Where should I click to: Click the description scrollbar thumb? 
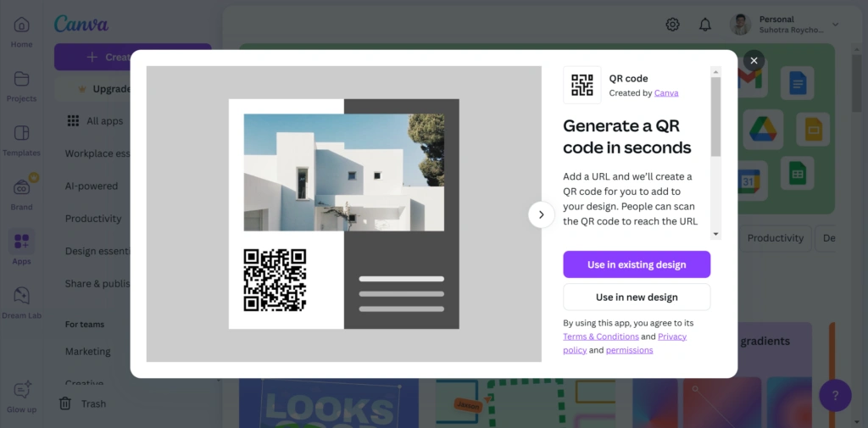(x=715, y=117)
